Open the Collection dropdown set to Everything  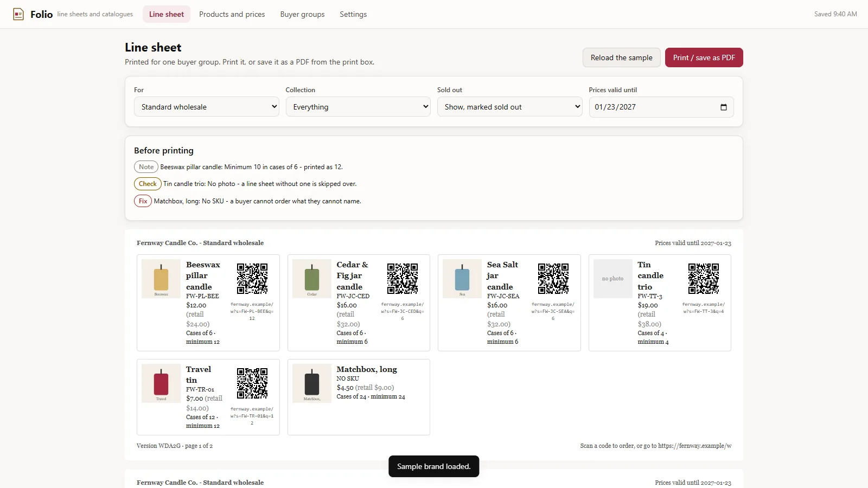tap(358, 107)
